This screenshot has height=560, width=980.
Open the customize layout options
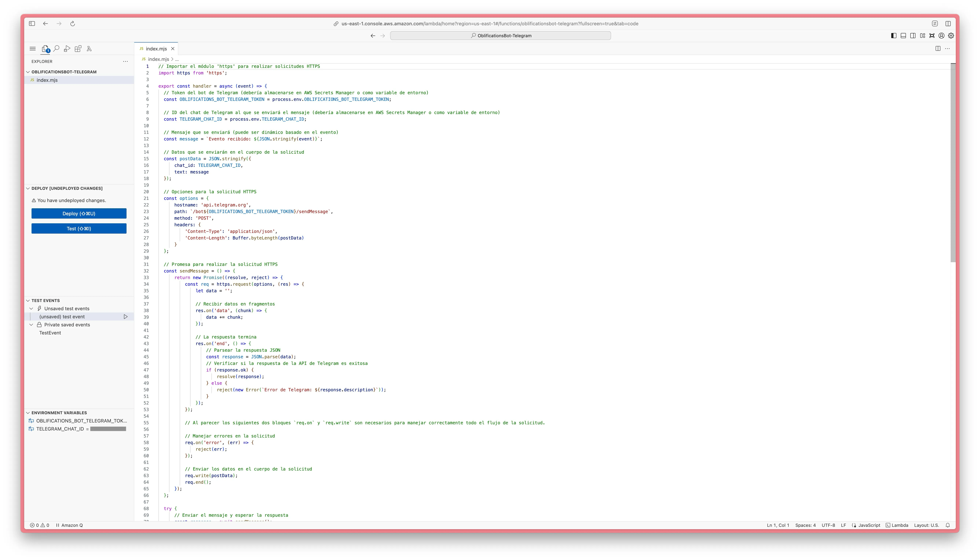tap(922, 36)
